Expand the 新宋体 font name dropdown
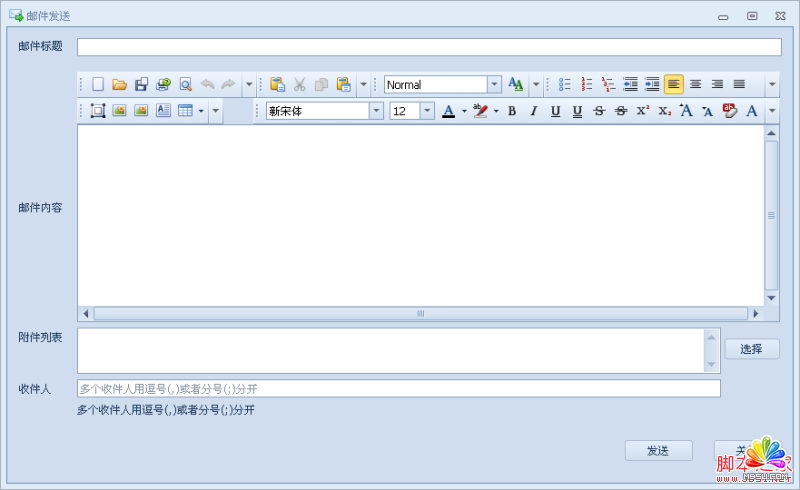This screenshot has height=490, width=800. point(376,111)
